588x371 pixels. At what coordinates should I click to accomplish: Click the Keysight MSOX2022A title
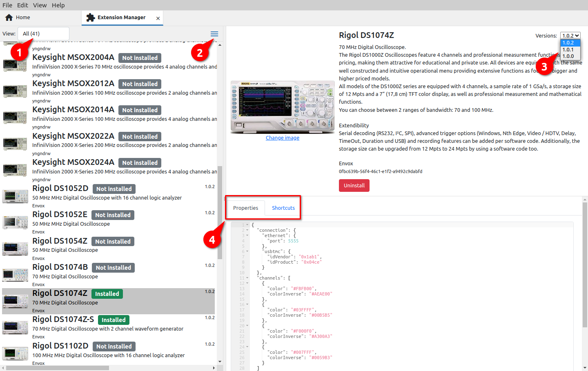(x=73, y=136)
